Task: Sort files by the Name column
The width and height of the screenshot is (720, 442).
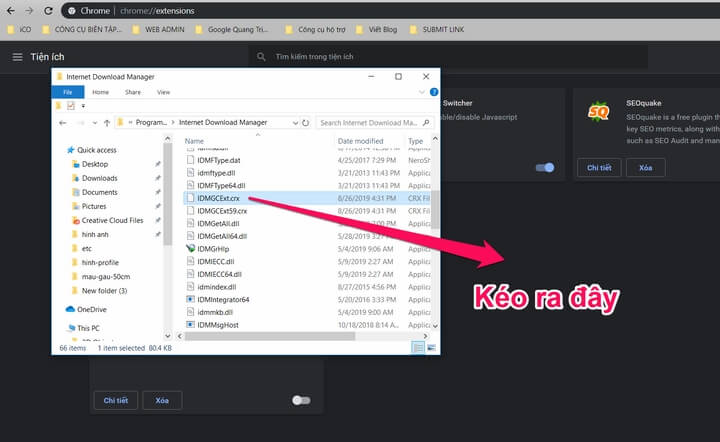Action: 194,141
